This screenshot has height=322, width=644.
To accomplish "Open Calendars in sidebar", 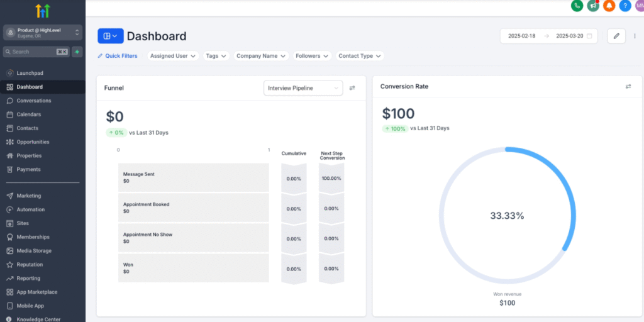I will [x=43, y=114].
